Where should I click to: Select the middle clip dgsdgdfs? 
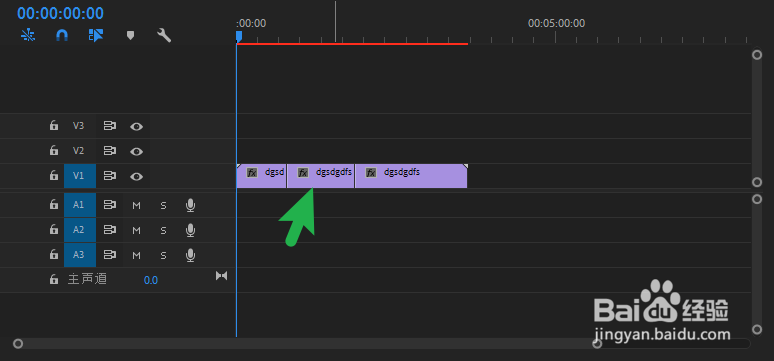point(321,176)
